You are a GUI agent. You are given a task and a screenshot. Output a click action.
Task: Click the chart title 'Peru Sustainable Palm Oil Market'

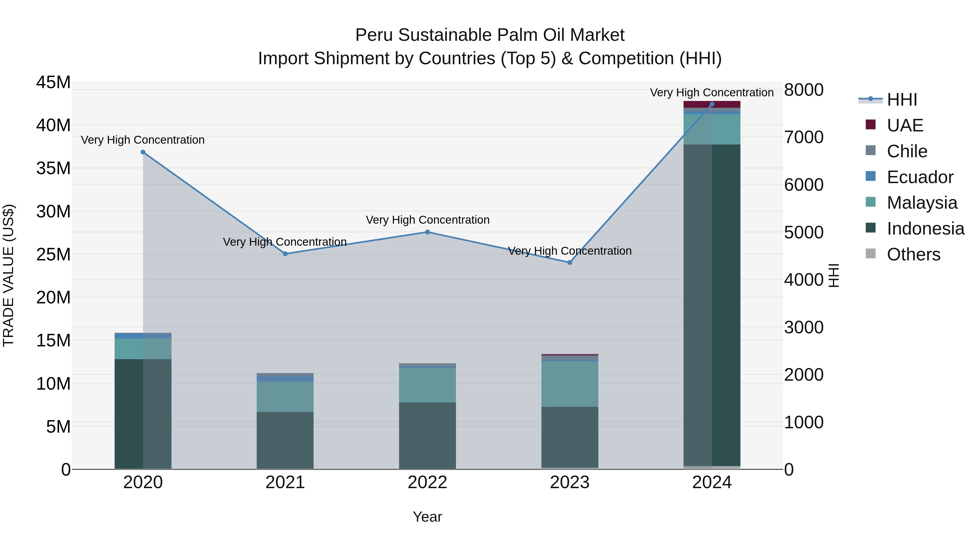tap(490, 35)
